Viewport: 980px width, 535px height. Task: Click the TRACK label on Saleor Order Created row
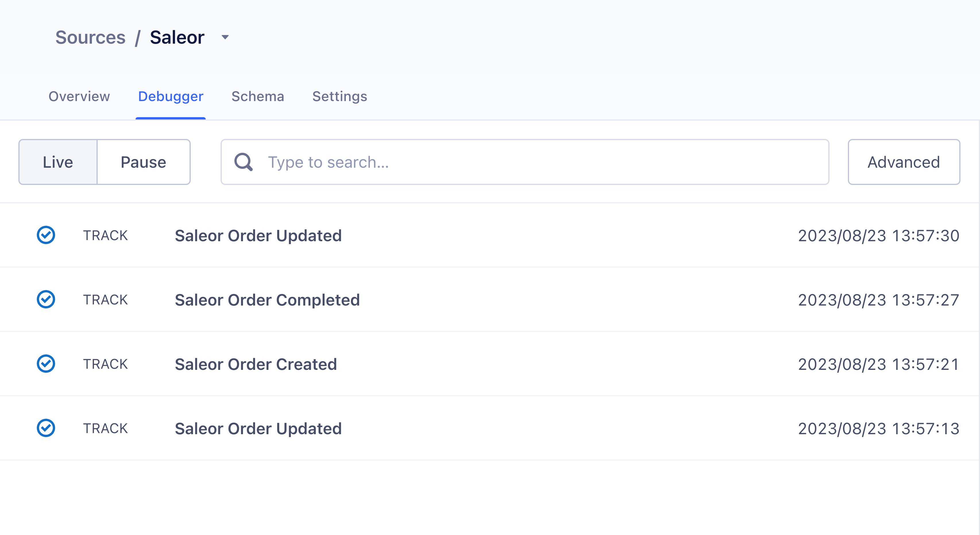105,364
